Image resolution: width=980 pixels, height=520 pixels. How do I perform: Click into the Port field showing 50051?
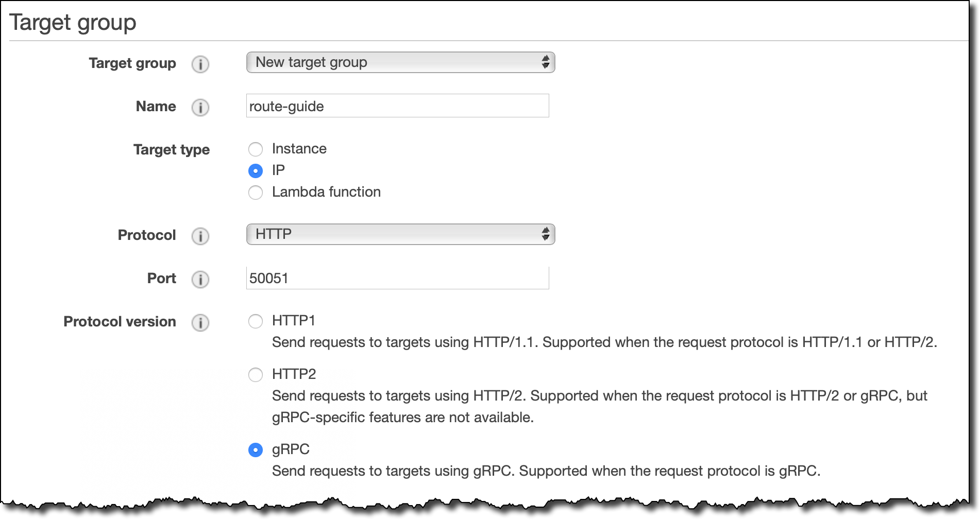click(397, 278)
